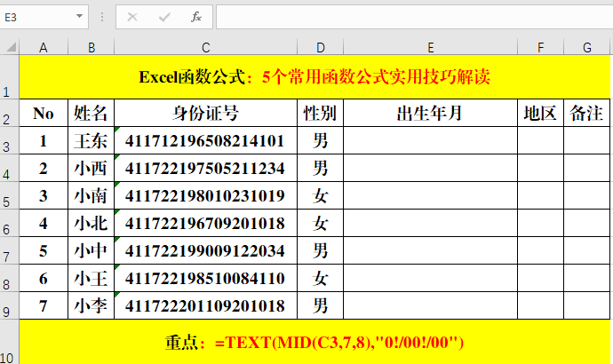Click the formula bar resize dots handle
The width and height of the screenshot is (613, 364).
(x=102, y=17)
